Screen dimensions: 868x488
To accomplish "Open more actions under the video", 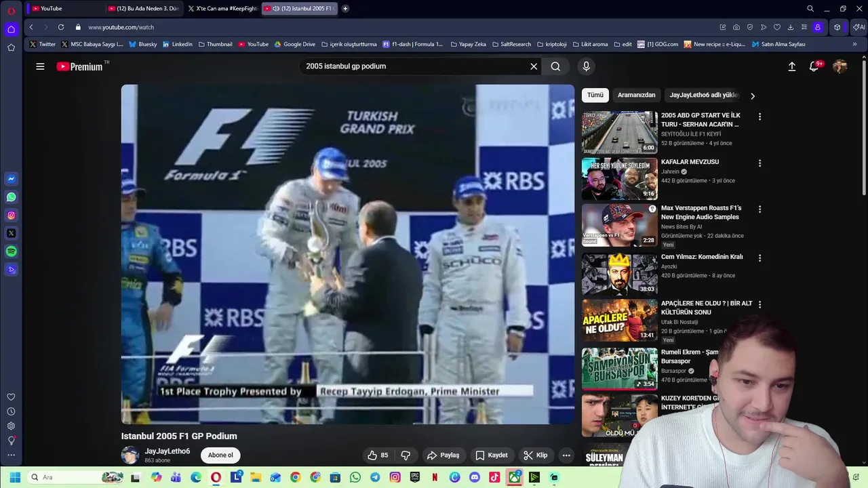I will [x=566, y=455].
